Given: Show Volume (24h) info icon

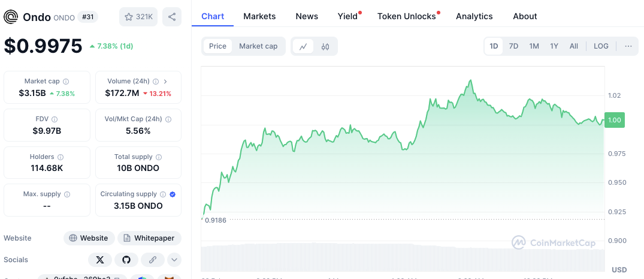Looking at the screenshot, I should coord(156,82).
